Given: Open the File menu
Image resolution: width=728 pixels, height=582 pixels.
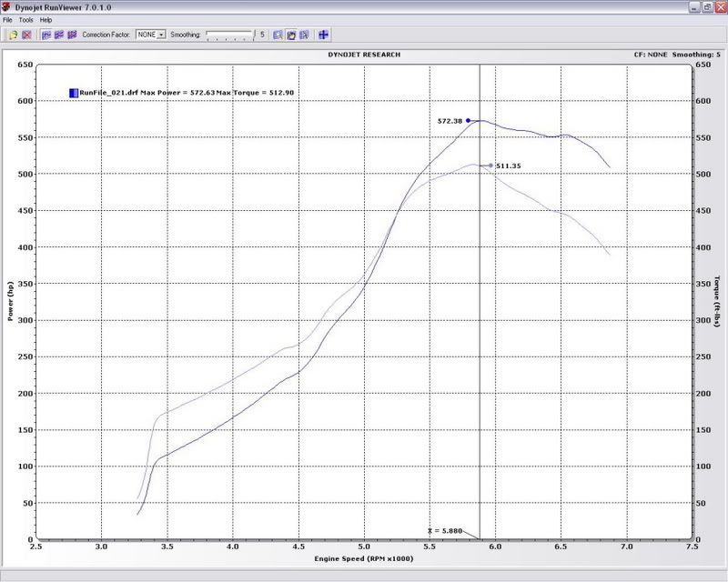Looking at the screenshot, I should 7,20.
